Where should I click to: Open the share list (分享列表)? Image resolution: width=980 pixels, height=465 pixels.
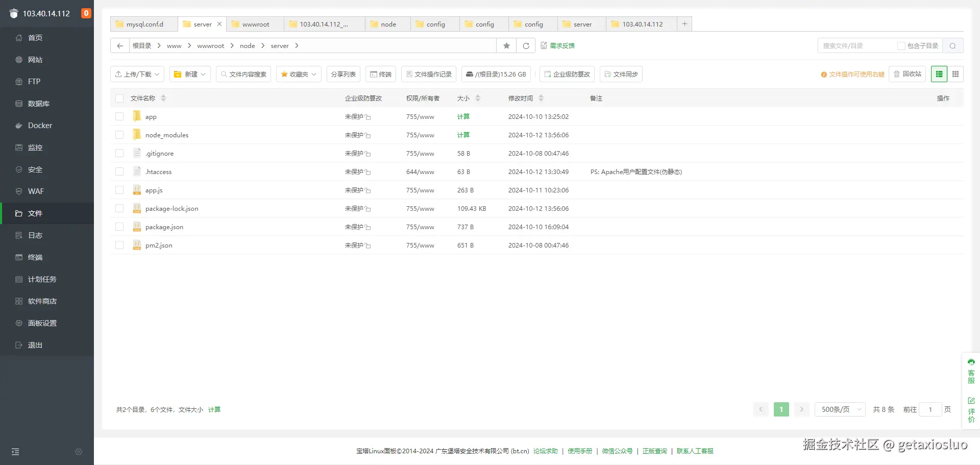click(x=344, y=75)
